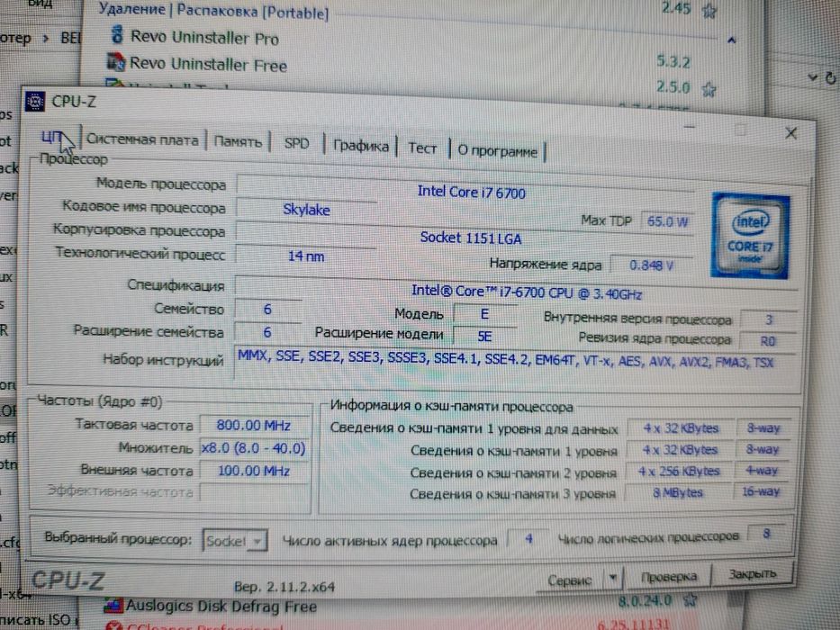Click the multiplier x8.0 (8.0 - 40.0) value
Image resolution: width=840 pixels, height=630 pixels.
click(x=253, y=448)
